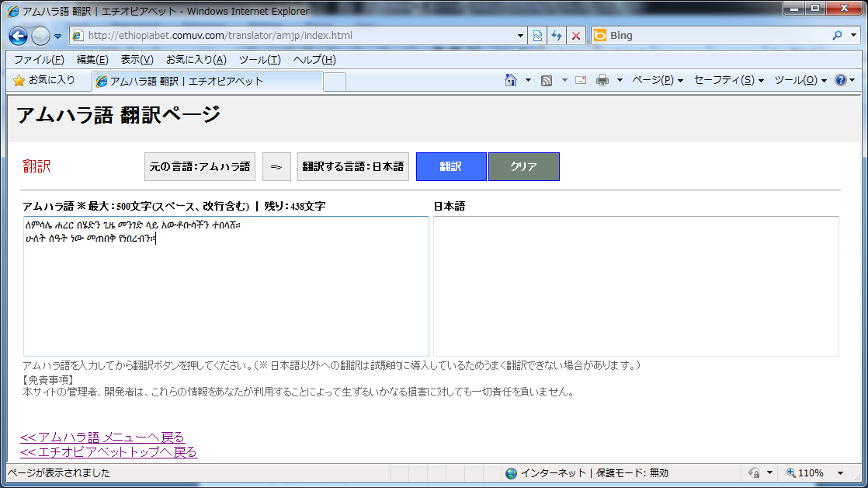Maximize the Internet Explorer window

(815, 9)
